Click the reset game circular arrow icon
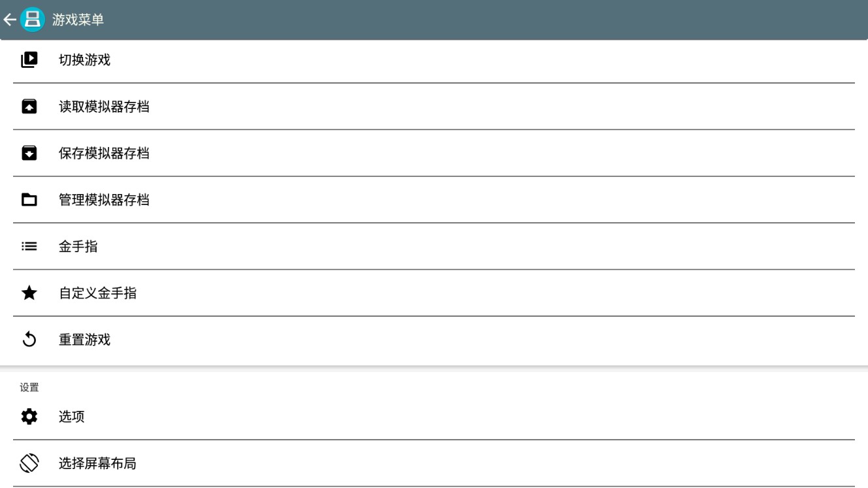 29,340
